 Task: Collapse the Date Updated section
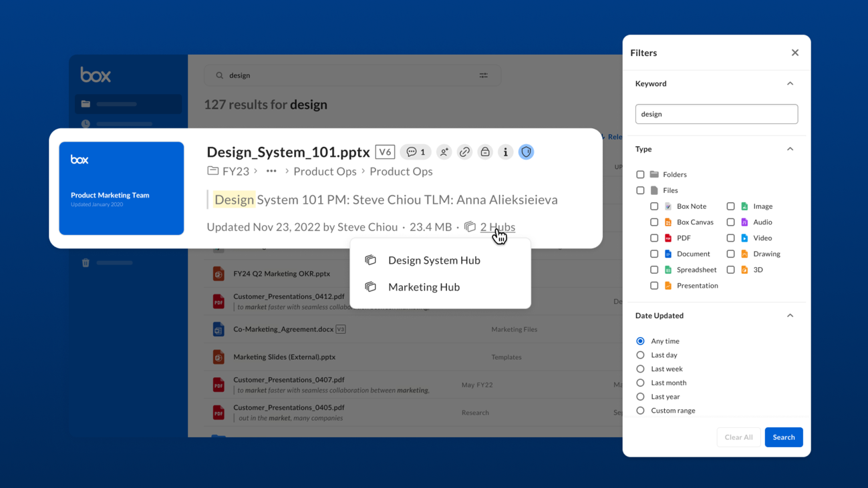click(790, 316)
